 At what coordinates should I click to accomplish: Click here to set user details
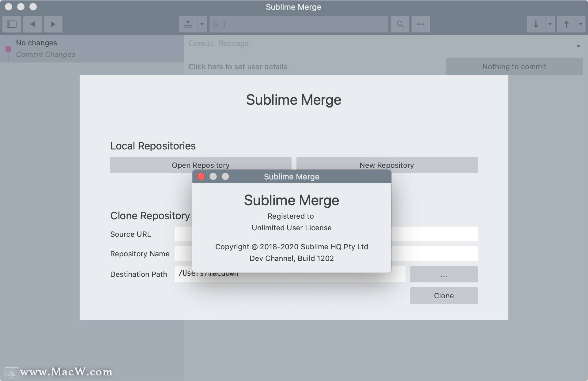(x=238, y=67)
